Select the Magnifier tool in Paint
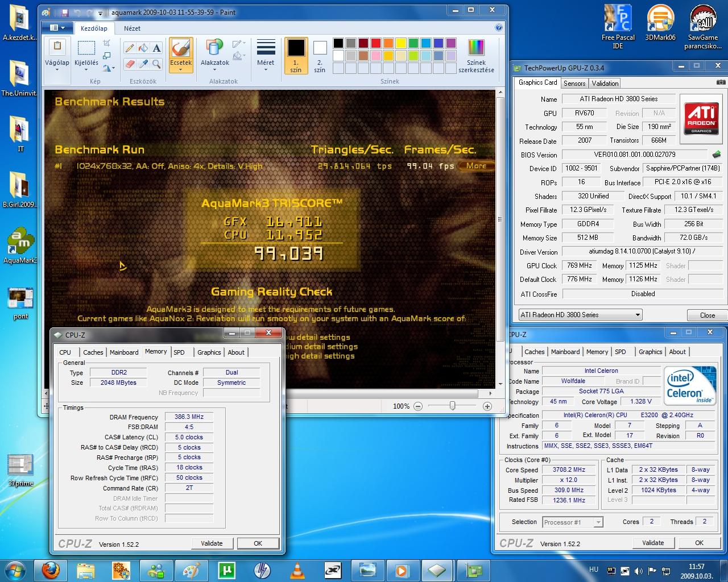The height and width of the screenshot is (582, 728). click(157, 64)
